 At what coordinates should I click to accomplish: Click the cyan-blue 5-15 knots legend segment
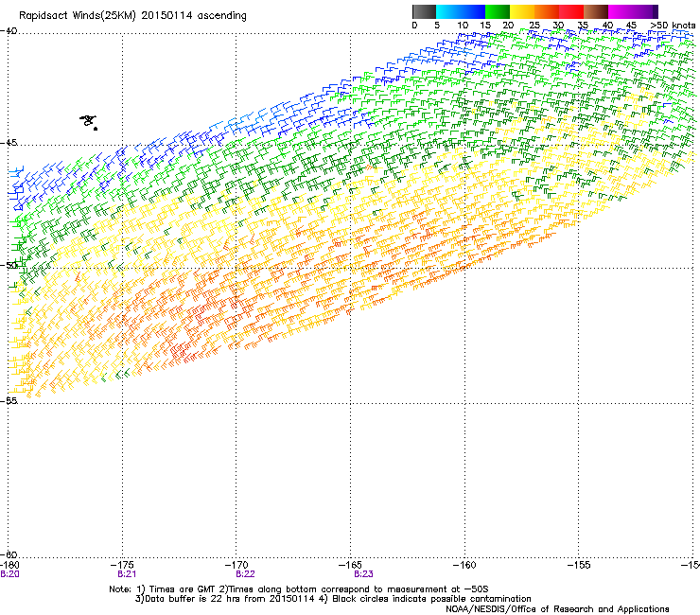coord(461,11)
